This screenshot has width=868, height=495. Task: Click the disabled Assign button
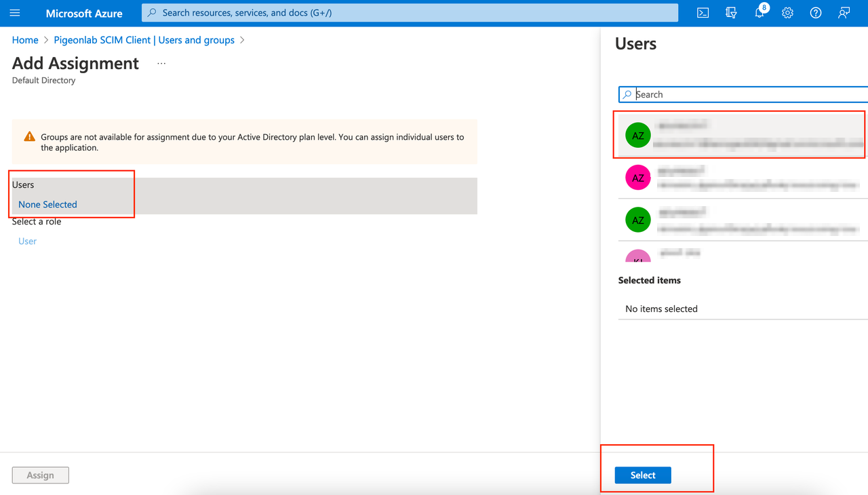[41, 475]
